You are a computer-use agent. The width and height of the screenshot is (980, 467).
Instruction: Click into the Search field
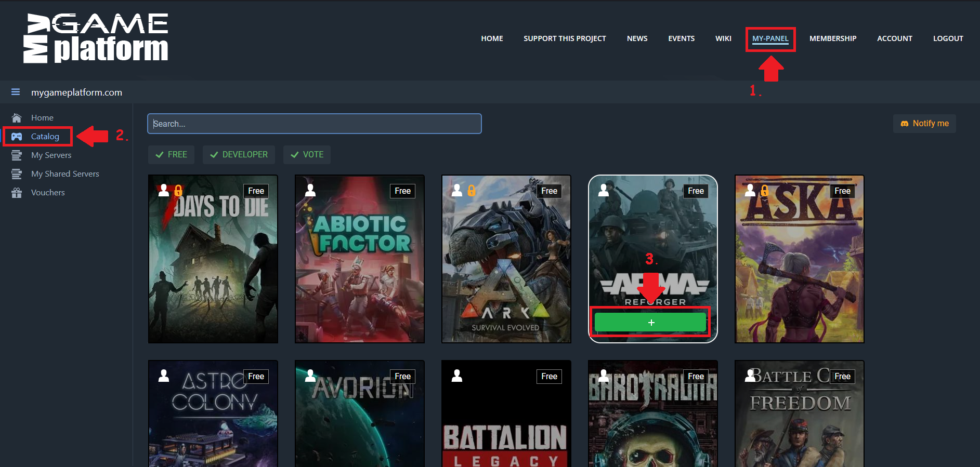tap(315, 124)
